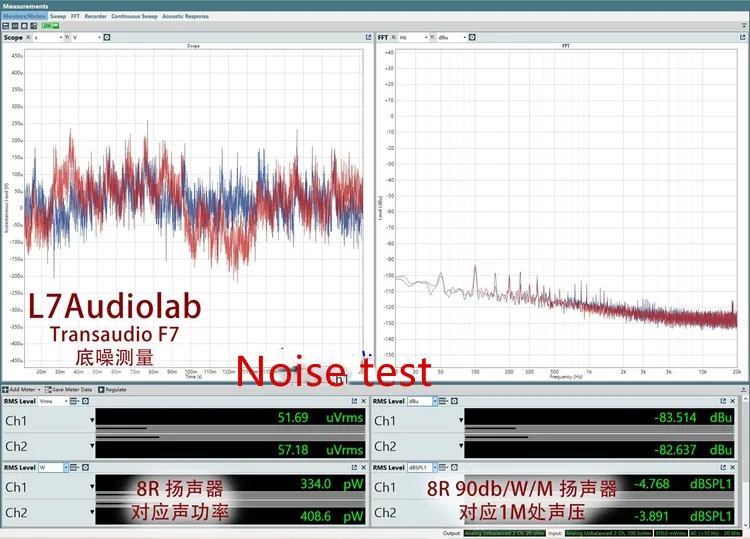The image size is (750, 539).
Task: Select the Continuous Sweep tab
Action: tap(134, 16)
